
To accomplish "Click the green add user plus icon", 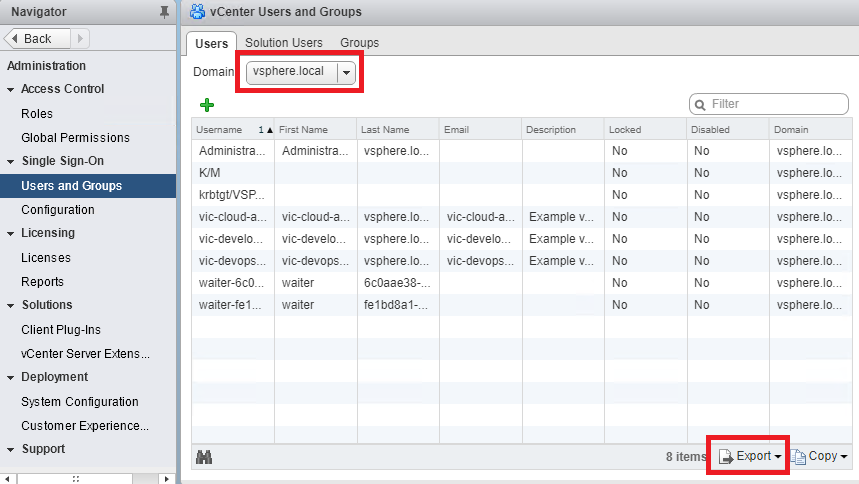I will pos(207,105).
